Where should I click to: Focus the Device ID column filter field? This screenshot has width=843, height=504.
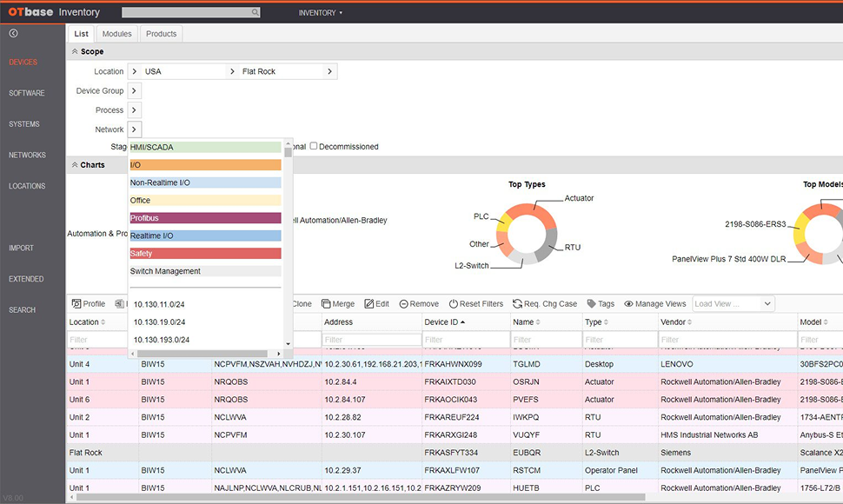tap(466, 340)
